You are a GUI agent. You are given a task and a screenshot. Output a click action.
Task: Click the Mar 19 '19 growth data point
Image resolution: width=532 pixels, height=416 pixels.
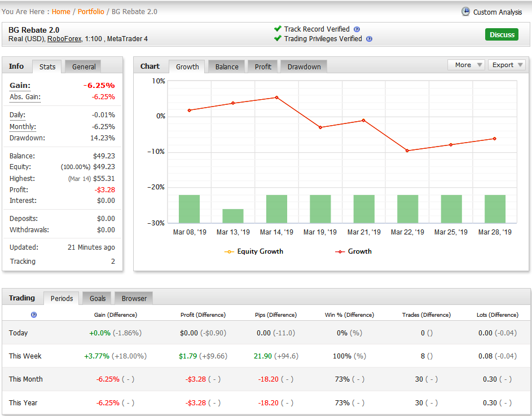coord(320,127)
